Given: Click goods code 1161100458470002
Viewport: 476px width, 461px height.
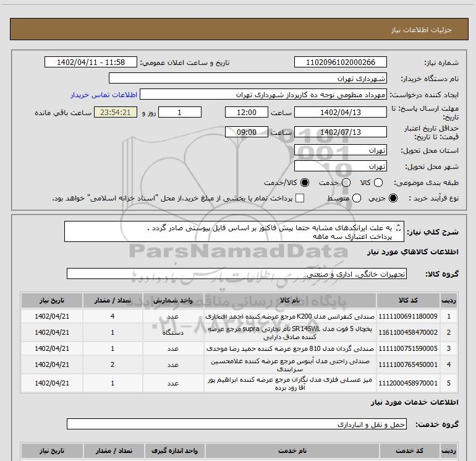Looking at the screenshot, I should pyautogui.click(x=408, y=332).
